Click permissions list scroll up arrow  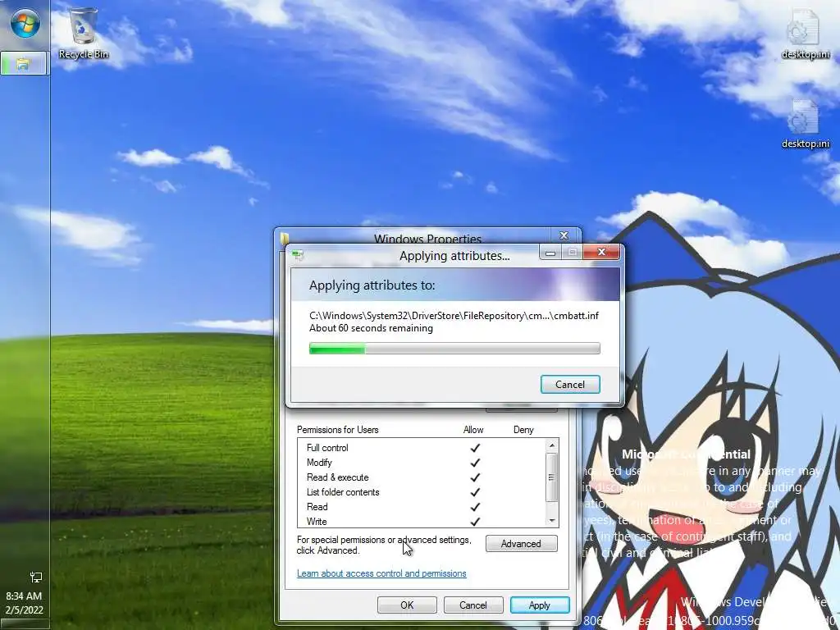click(552, 445)
